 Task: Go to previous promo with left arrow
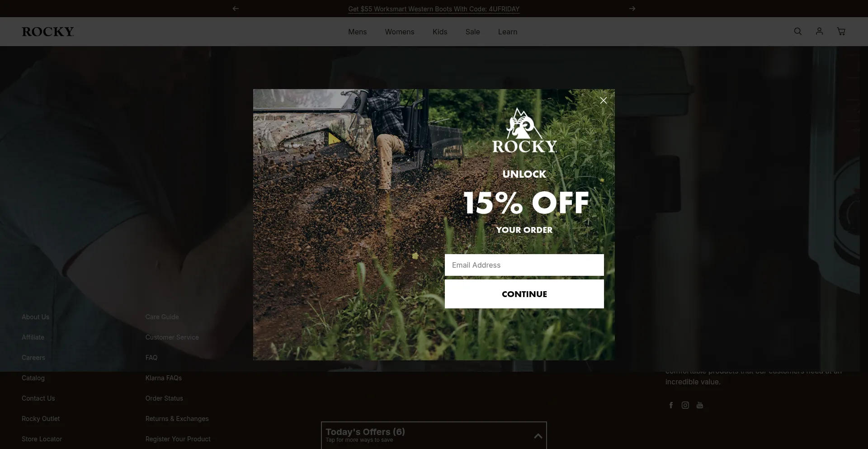tap(236, 9)
